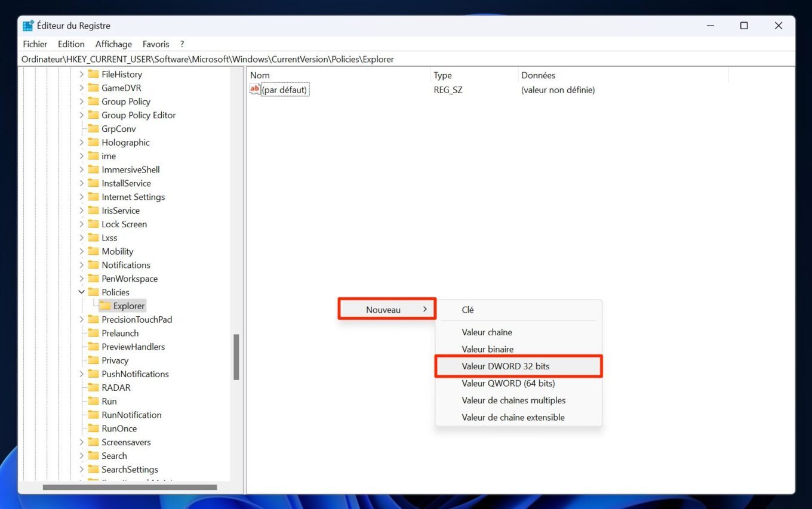Click the PenWorkspace folder icon

93,279
